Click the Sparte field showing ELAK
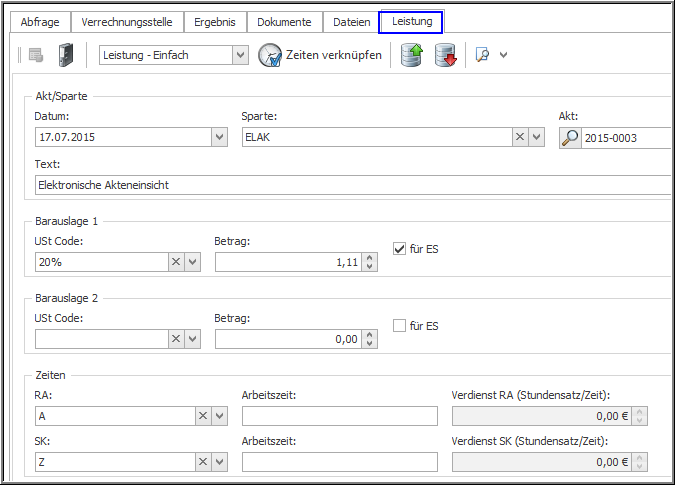Image resolution: width=675 pixels, height=485 pixels. coord(377,137)
